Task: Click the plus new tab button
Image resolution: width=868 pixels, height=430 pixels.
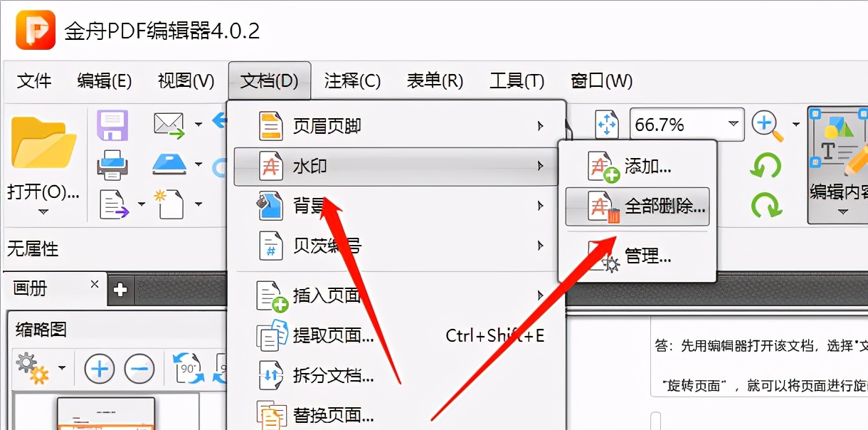Action: point(120,290)
